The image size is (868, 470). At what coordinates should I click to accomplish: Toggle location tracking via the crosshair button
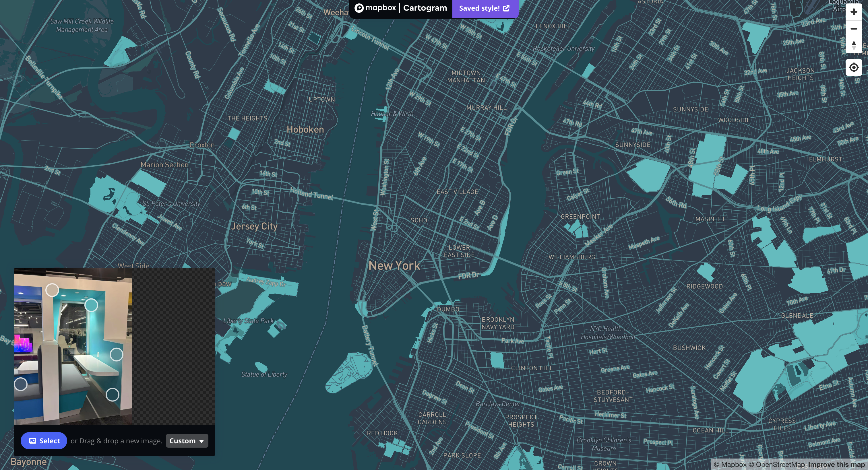tap(854, 67)
